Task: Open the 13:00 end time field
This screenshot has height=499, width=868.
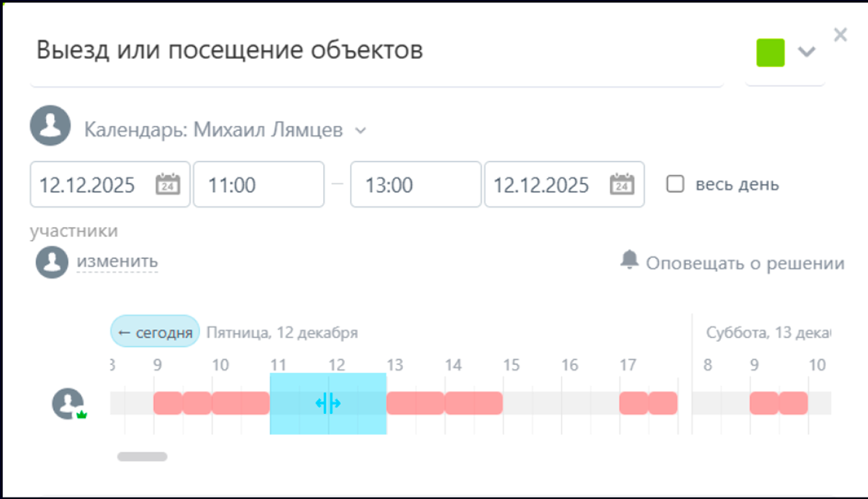Action: click(415, 184)
